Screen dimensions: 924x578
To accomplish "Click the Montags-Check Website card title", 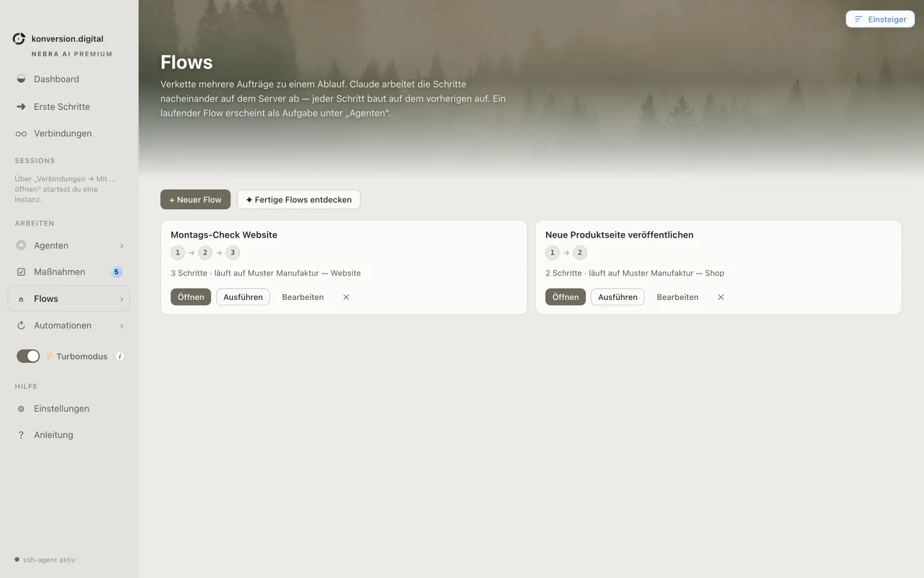I will point(224,235).
